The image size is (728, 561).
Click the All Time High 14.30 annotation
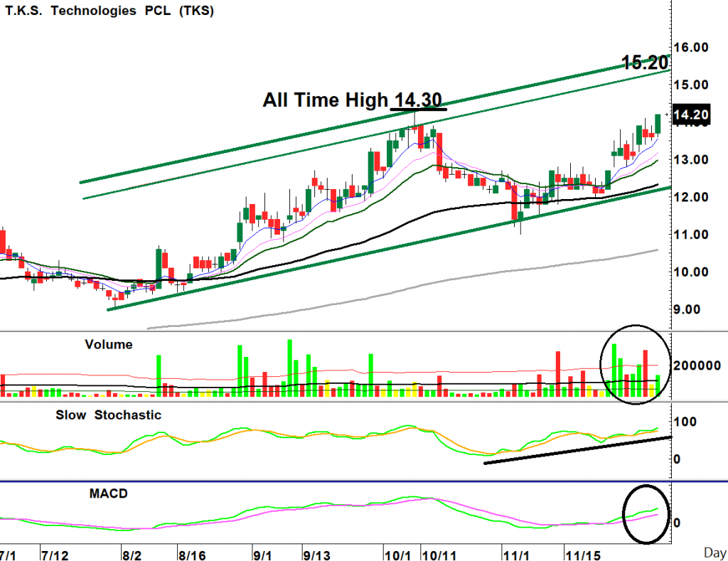click(x=353, y=100)
